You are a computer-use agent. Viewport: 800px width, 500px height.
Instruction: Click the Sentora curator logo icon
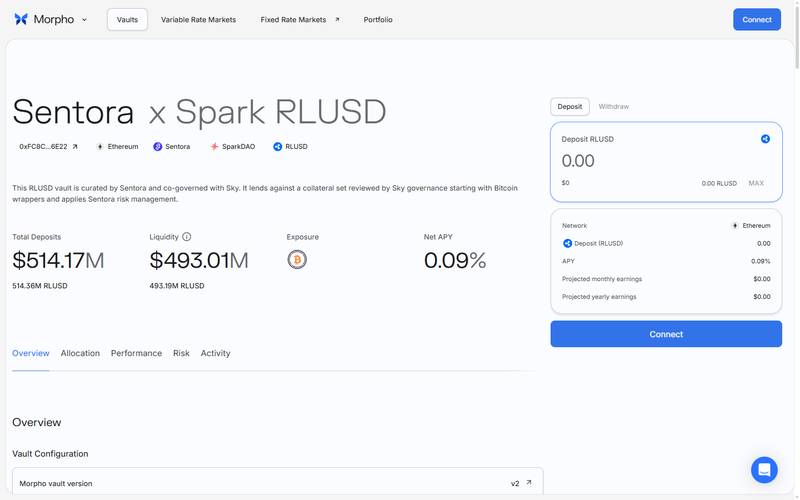point(158,146)
